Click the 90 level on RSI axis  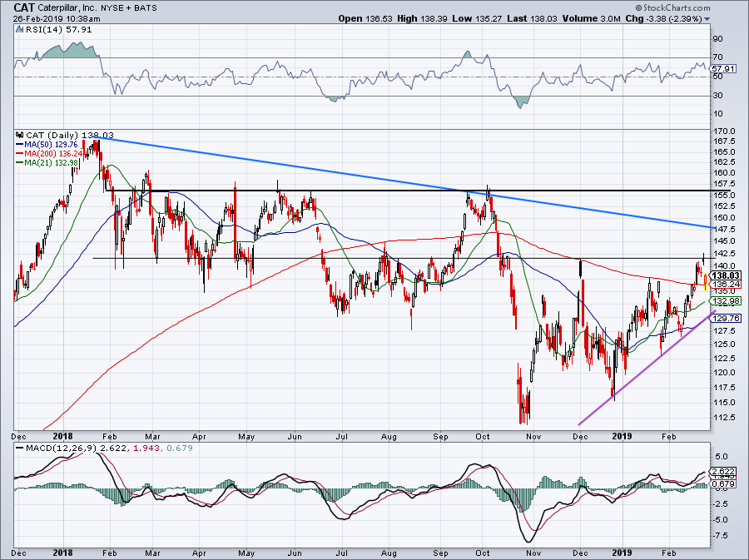pos(717,38)
